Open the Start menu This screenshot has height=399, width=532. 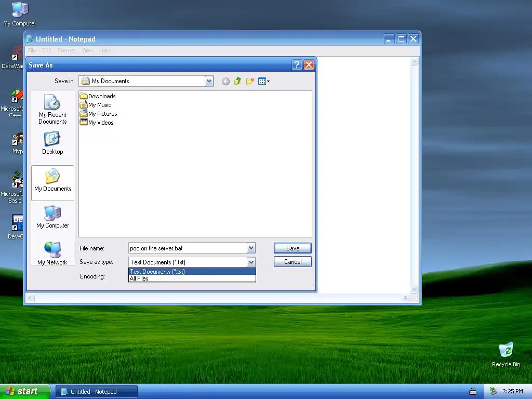pyautogui.click(x=24, y=392)
